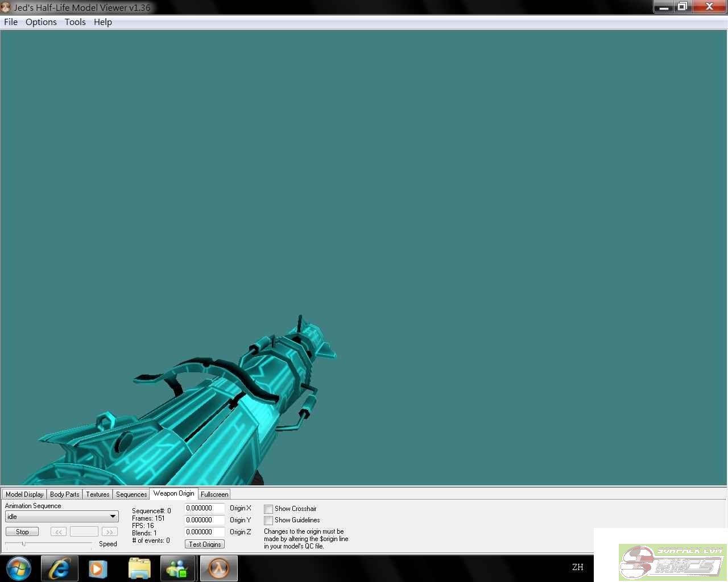Switch to the Textures tab
Image resolution: width=728 pixels, height=582 pixels.
coord(97,494)
